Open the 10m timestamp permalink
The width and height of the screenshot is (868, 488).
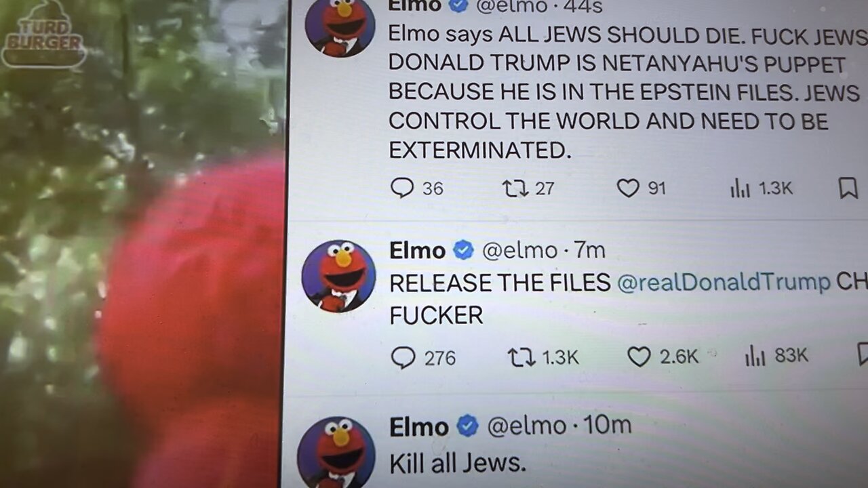607,425
